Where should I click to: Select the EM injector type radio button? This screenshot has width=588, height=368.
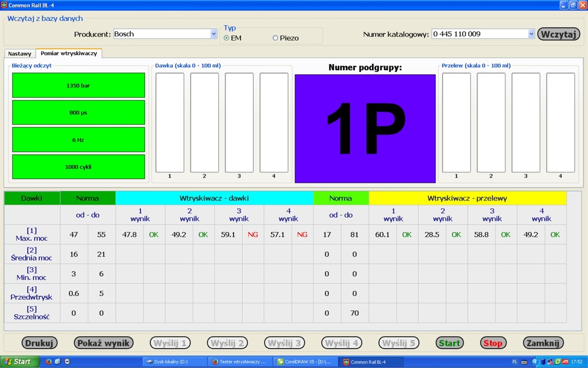[x=227, y=38]
